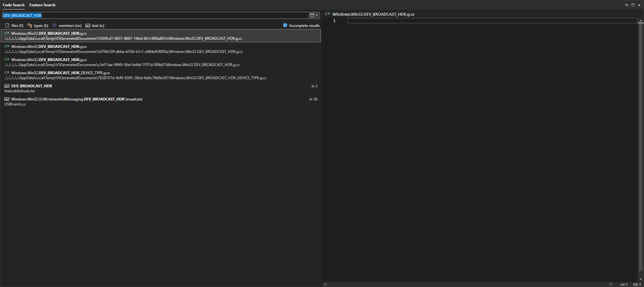Close the Code Search window

coord(639,5)
